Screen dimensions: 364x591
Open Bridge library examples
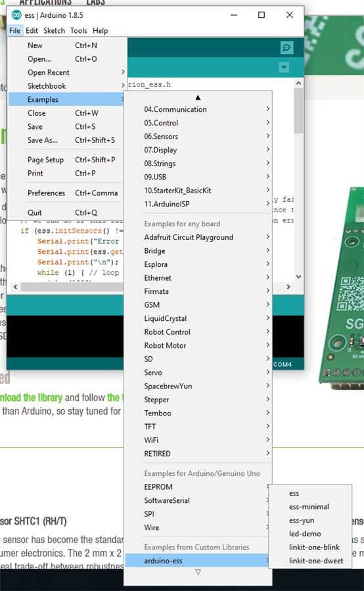[x=198, y=251]
